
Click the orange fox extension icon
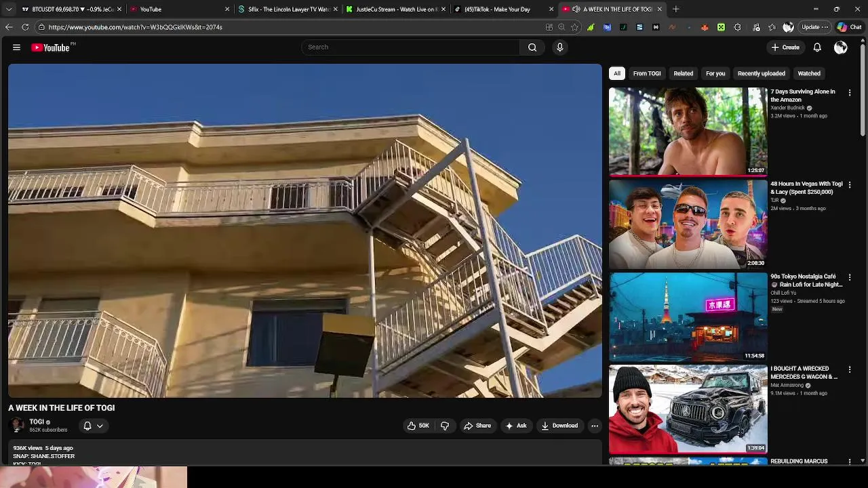click(705, 27)
